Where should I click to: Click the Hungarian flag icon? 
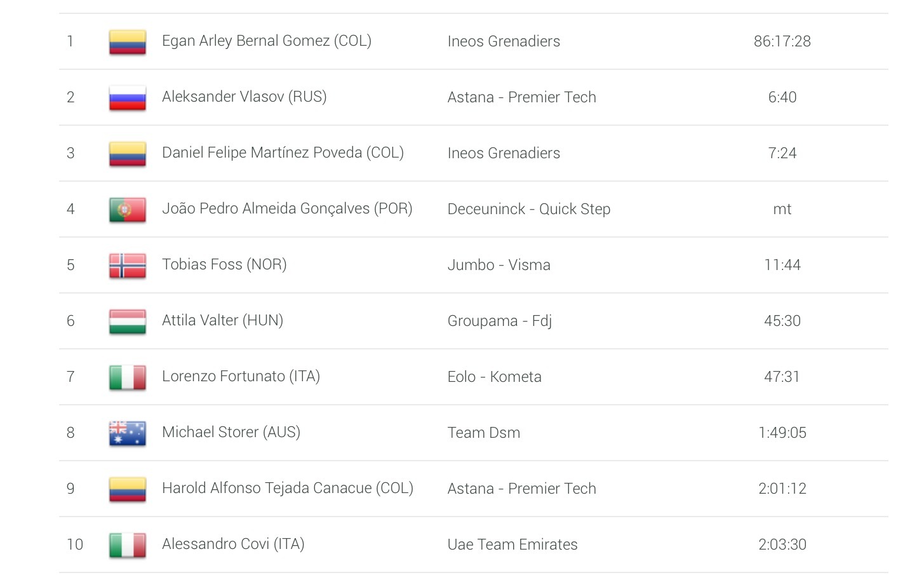coord(128,321)
